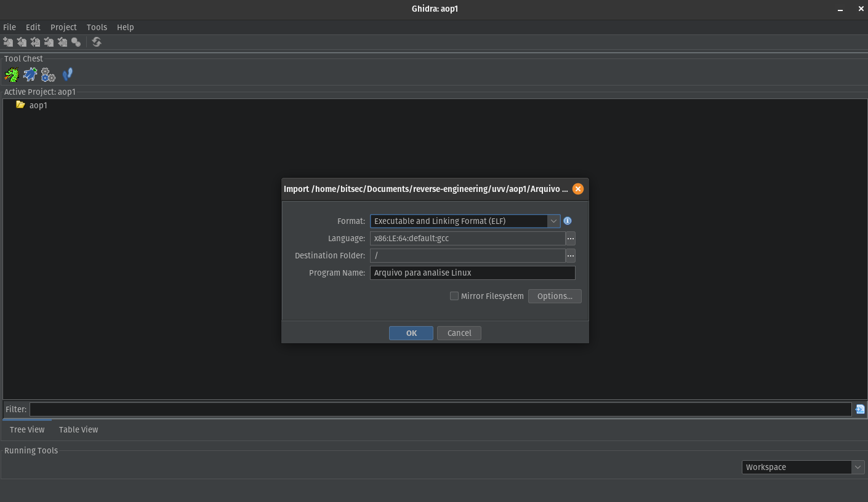The image size is (868, 502).
Task: Cancel the import dialog
Action: tap(459, 333)
